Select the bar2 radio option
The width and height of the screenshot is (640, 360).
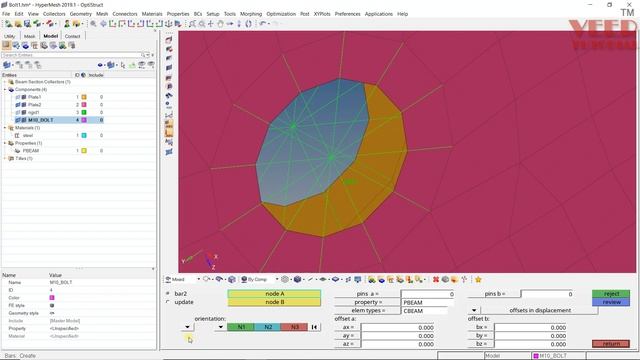(168, 293)
